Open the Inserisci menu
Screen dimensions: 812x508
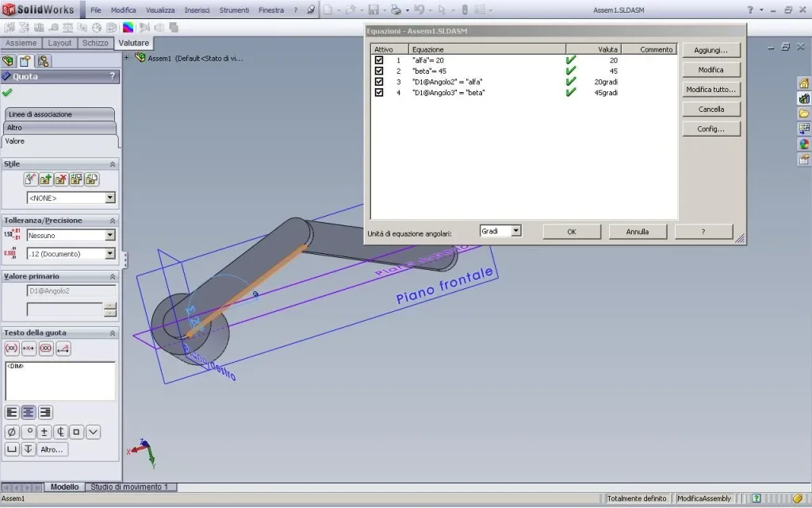(197, 10)
